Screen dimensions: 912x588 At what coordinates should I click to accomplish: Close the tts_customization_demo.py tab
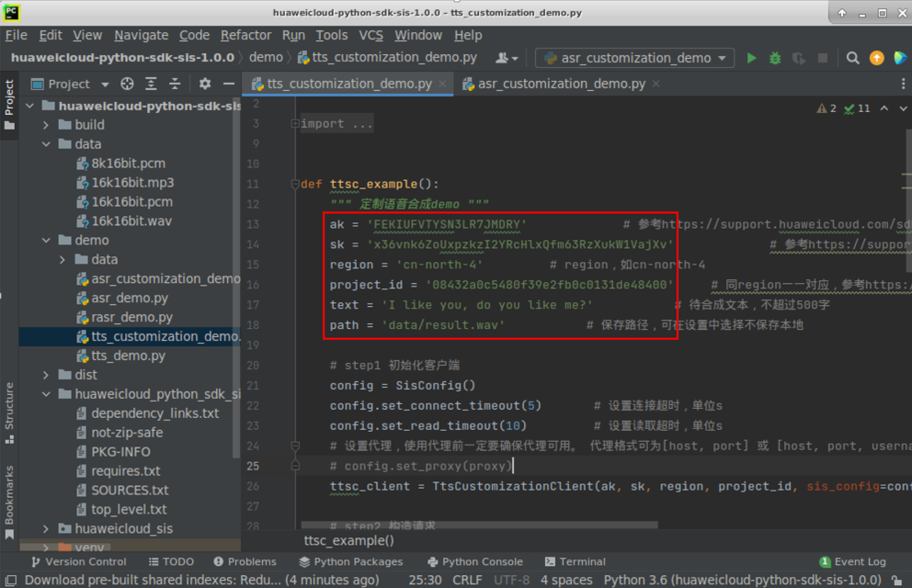(x=442, y=84)
